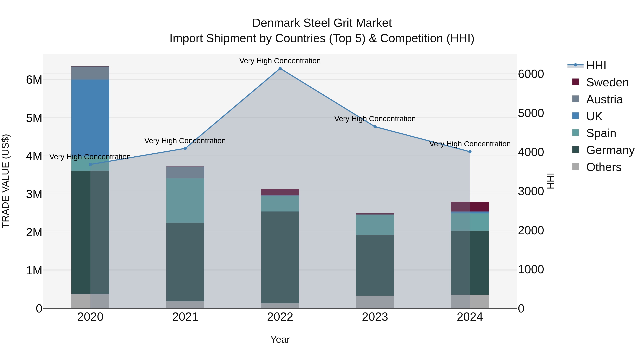This screenshot has height=362, width=644.
Task: Toggle the Spain legend label
Action: (601, 133)
